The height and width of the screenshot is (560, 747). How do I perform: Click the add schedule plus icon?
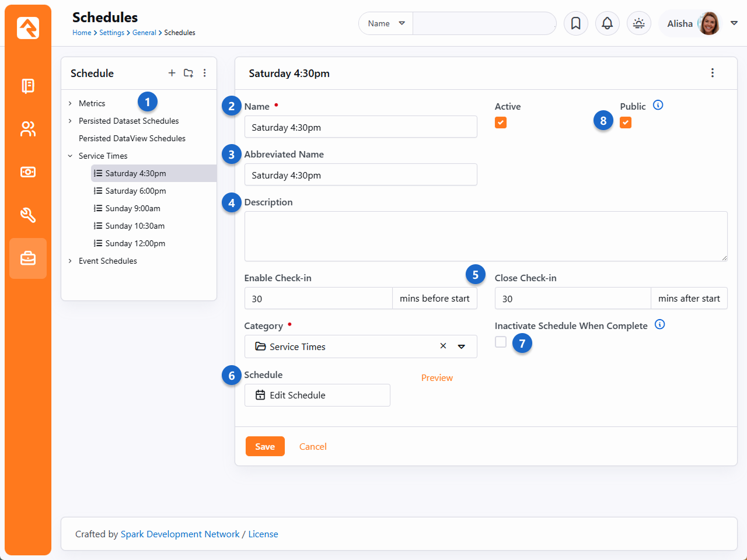pyautogui.click(x=172, y=73)
